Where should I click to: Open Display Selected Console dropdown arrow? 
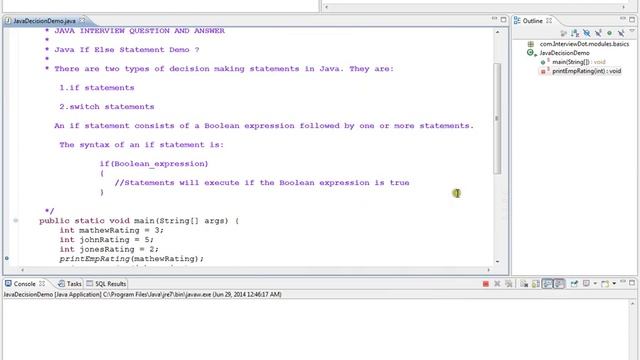tap(595, 284)
